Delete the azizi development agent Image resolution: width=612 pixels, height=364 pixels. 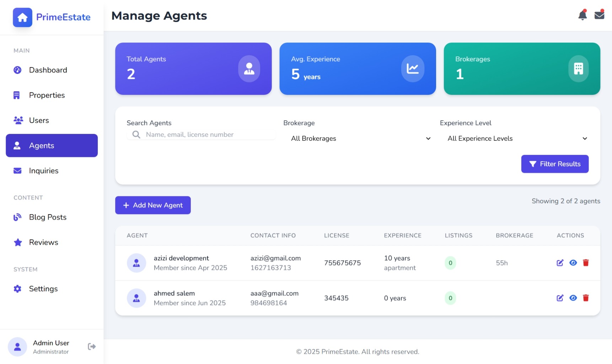[586, 263]
